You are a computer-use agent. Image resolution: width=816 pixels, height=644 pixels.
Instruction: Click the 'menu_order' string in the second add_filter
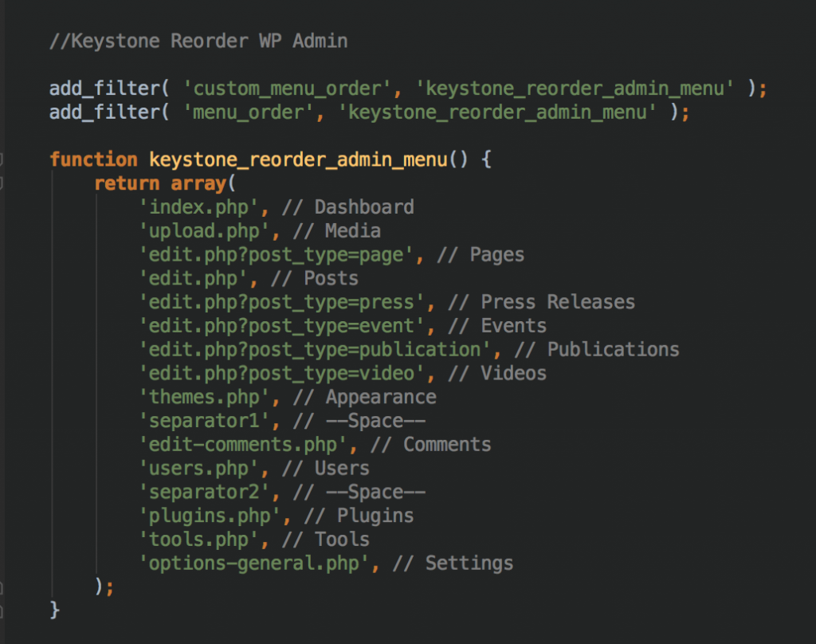coord(249,112)
